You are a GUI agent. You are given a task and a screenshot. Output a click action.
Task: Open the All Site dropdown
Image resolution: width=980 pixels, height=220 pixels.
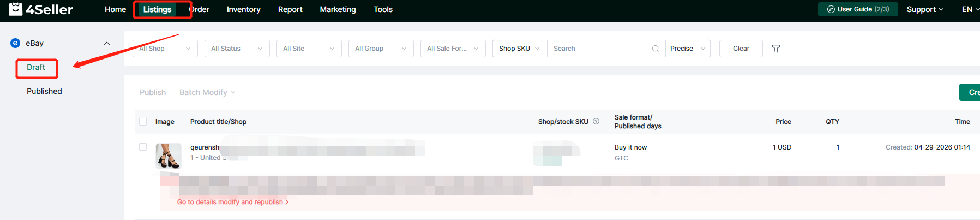pos(309,49)
